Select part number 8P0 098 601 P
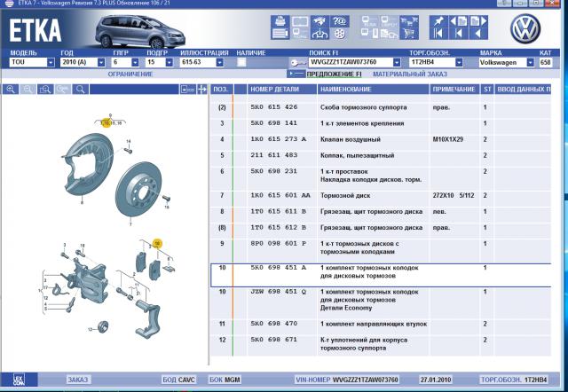This screenshot has height=392, width=568. click(x=278, y=244)
